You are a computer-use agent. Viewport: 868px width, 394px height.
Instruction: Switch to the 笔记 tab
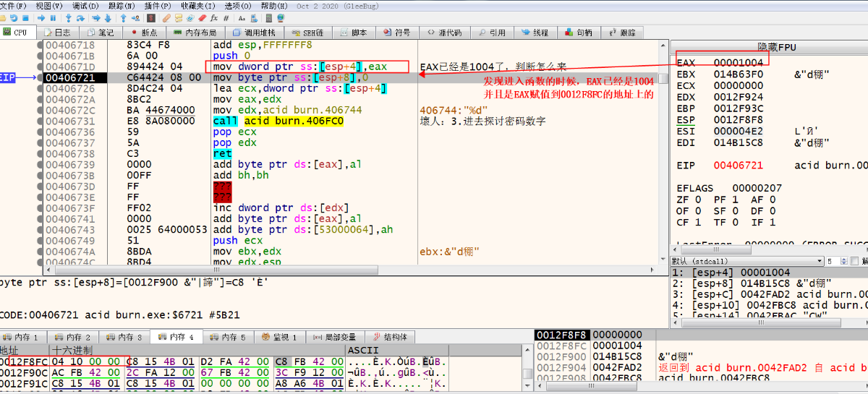click(x=101, y=33)
